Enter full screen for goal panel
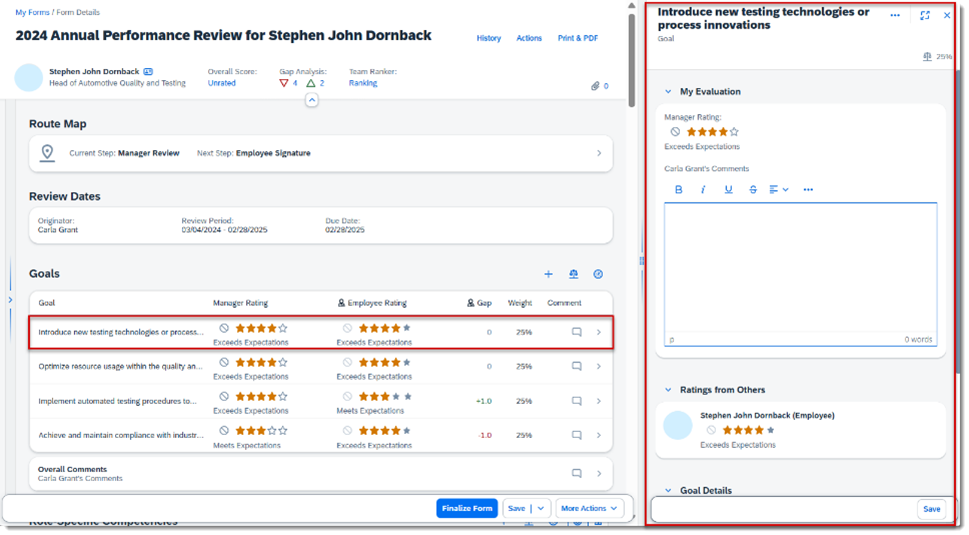969x535 pixels. click(924, 16)
